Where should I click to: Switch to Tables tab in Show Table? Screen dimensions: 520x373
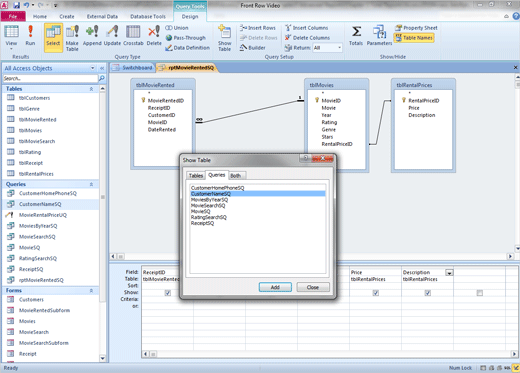tap(196, 176)
